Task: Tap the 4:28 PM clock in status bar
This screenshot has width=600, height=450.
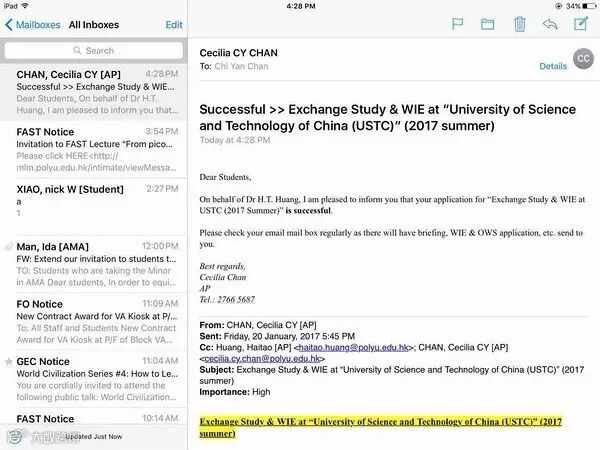Action: click(301, 6)
